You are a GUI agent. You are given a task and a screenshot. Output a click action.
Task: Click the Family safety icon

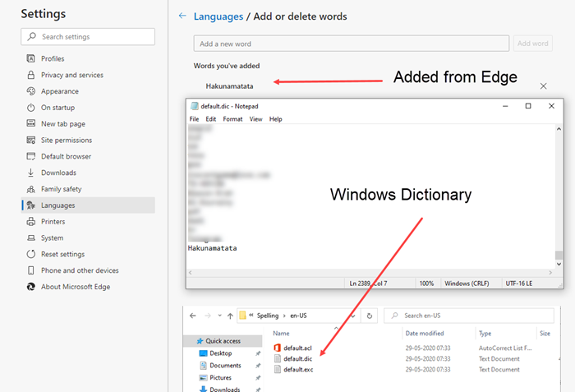(x=31, y=189)
